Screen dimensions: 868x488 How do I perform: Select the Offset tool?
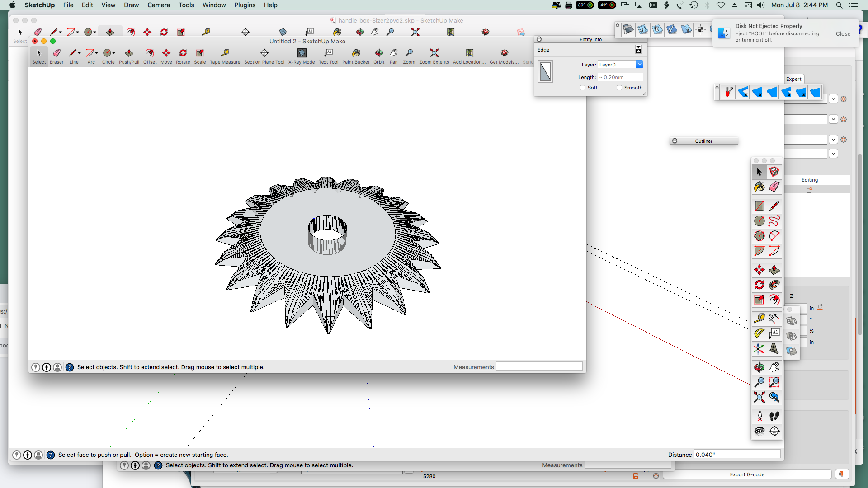150,54
